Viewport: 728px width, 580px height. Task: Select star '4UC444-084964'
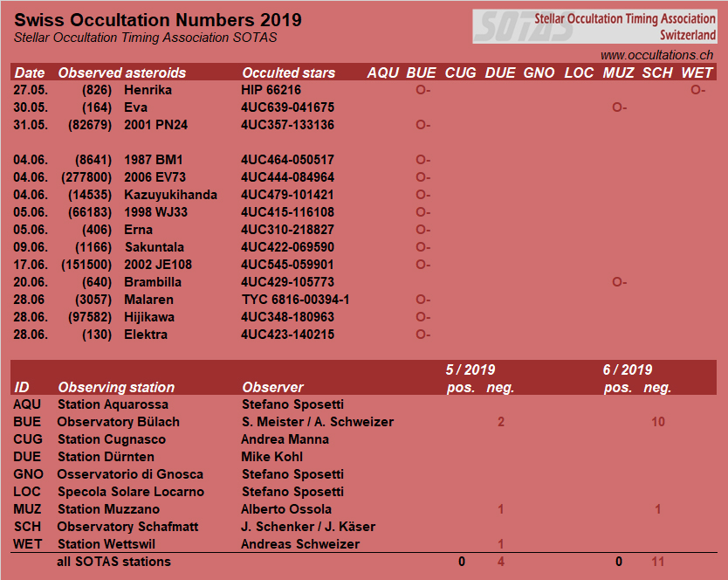pyautogui.click(x=287, y=177)
